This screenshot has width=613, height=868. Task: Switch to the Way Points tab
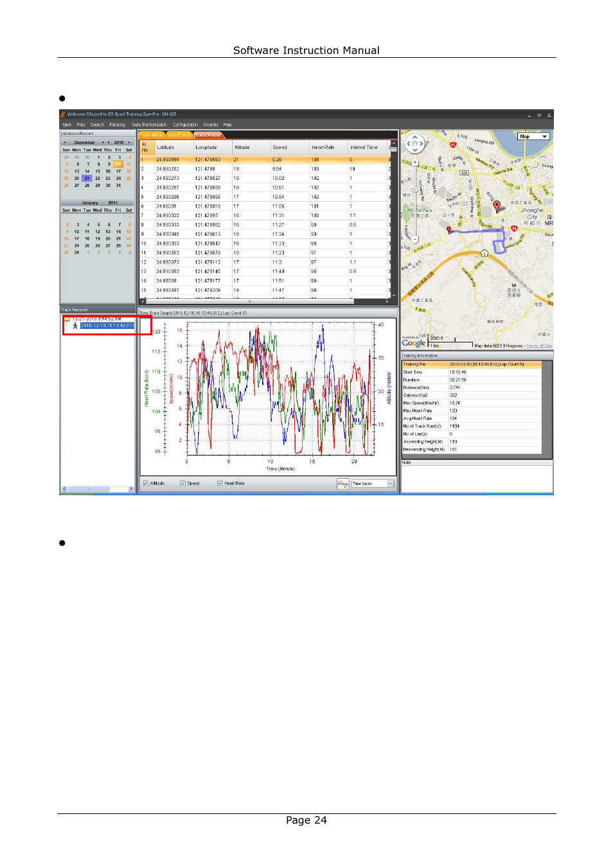point(179,135)
